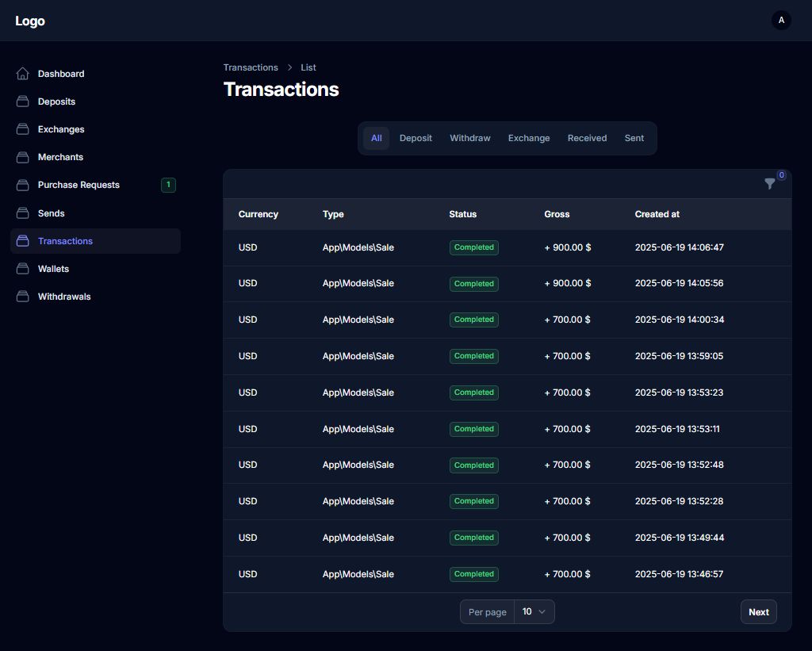Click the first Completed status badge
This screenshot has height=651, width=812.
[x=473, y=247]
